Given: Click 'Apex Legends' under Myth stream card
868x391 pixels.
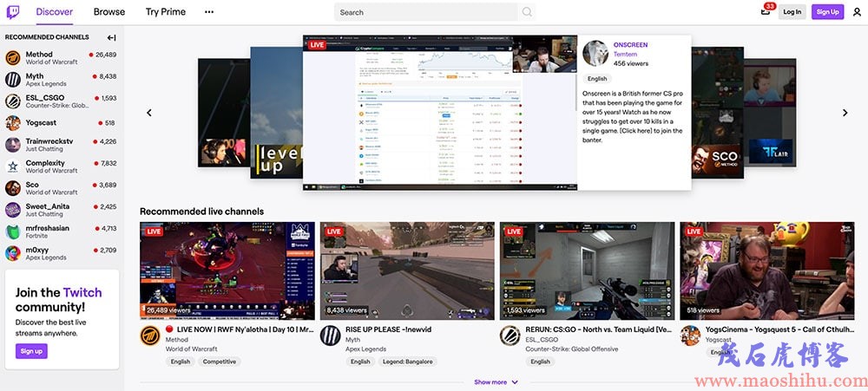Looking at the screenshot, I should (x=366, y=349).
